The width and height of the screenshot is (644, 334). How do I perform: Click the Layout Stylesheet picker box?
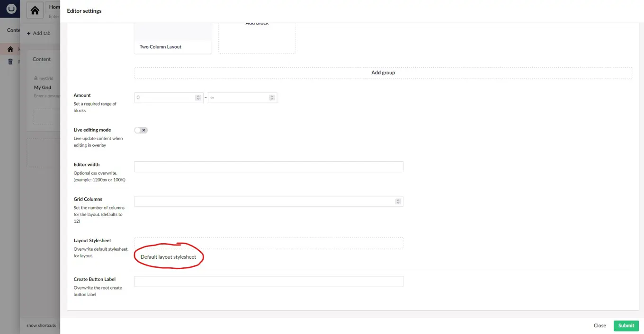(x=268, y=243)
